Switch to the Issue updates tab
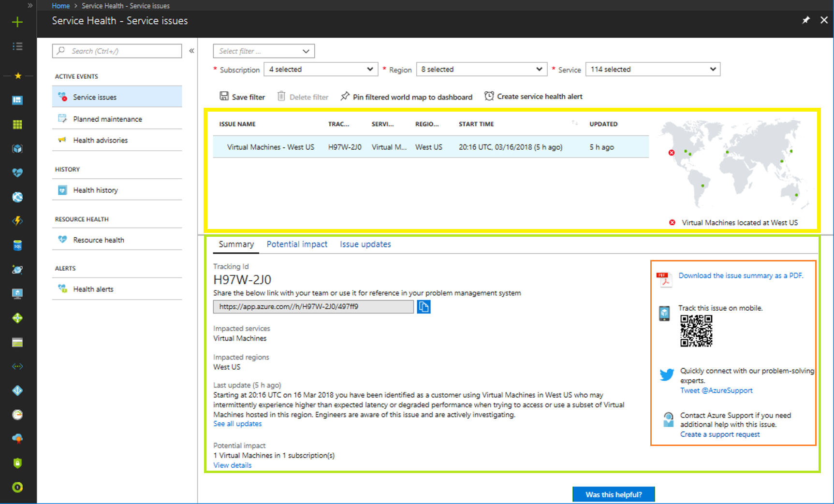This screenshot has width=834, height=504. 365,245
